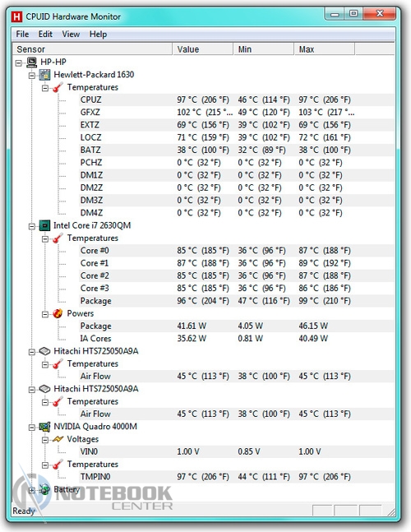
Task: Click the NVIDIA Quadro 4000M card icon
Action: 44,427
